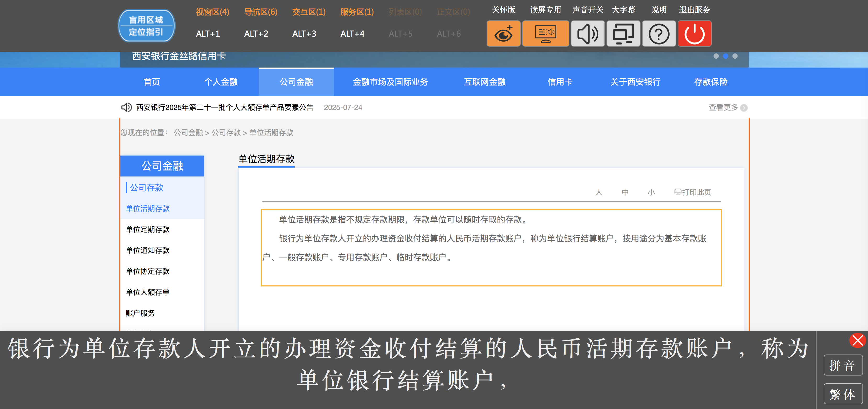Viewport: 868px width, 409px height.
Task: Expand 公司存款 sidebar section
Action: [x=147, y=187]
